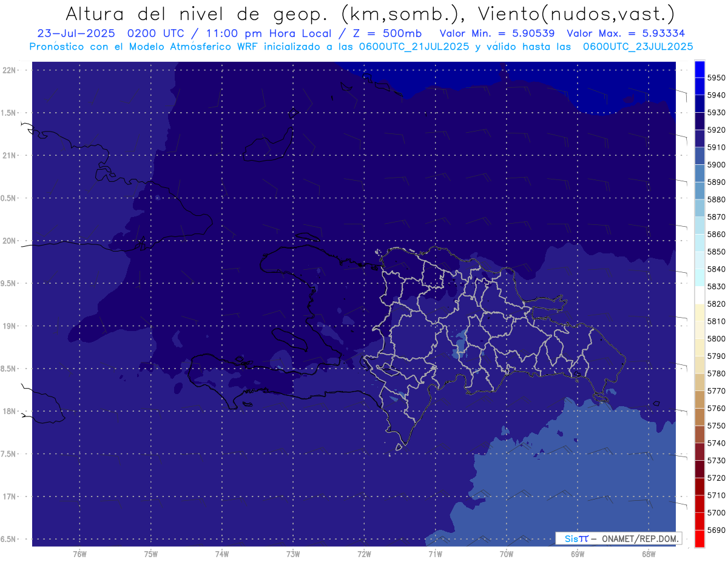Click the colorbar swatch between 5760 and 5770
The image size is (728, 562).
pos(699,400)
